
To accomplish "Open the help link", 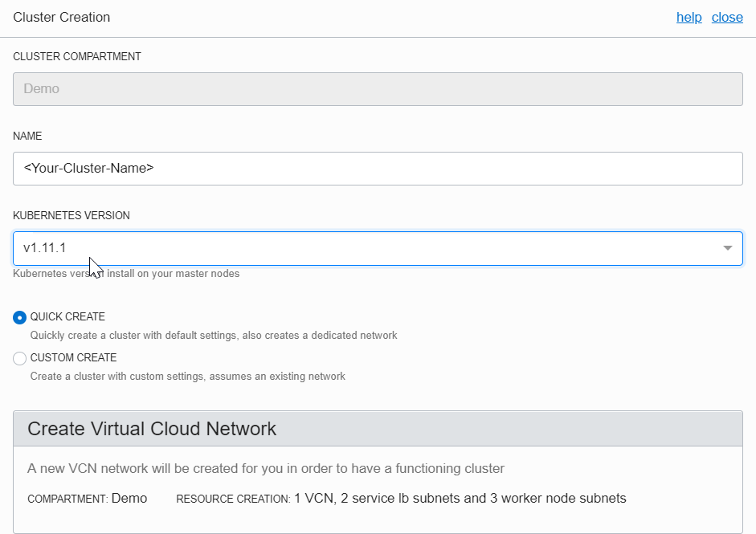I will 689,17.
